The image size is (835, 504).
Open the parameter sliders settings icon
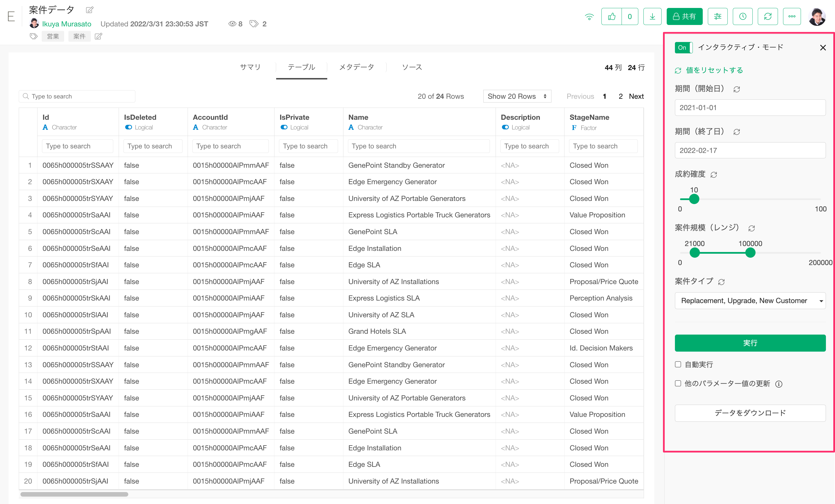[x=717, y=16]
